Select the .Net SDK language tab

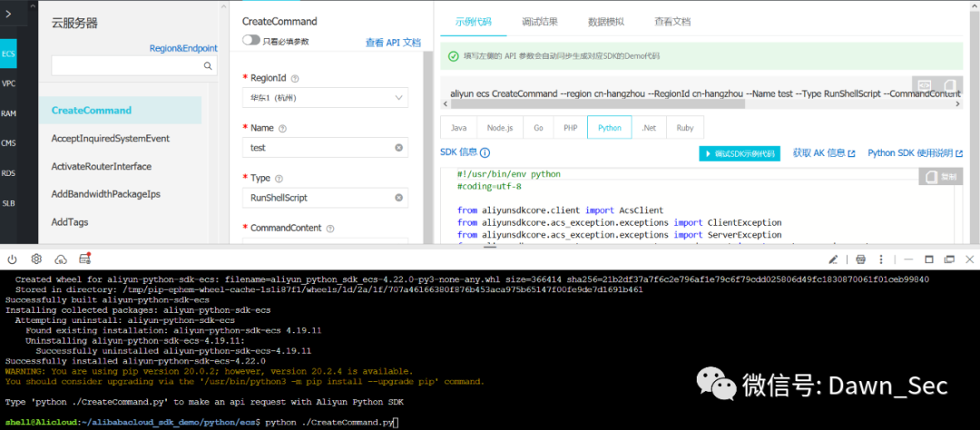(x=649, y=128)
